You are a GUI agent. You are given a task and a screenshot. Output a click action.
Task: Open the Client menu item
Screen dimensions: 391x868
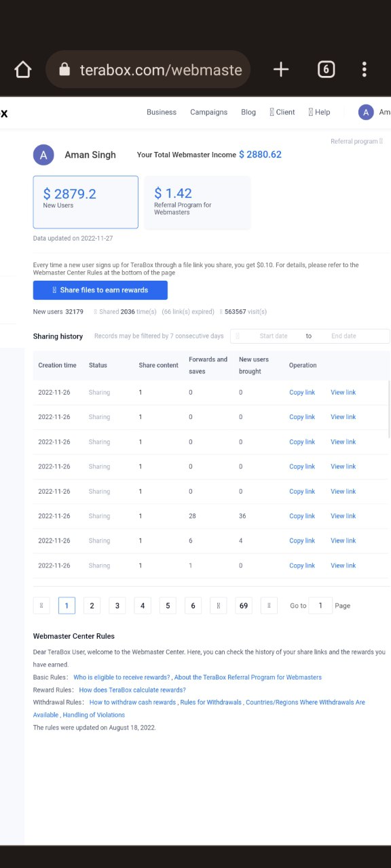click(x=282, y=113)
